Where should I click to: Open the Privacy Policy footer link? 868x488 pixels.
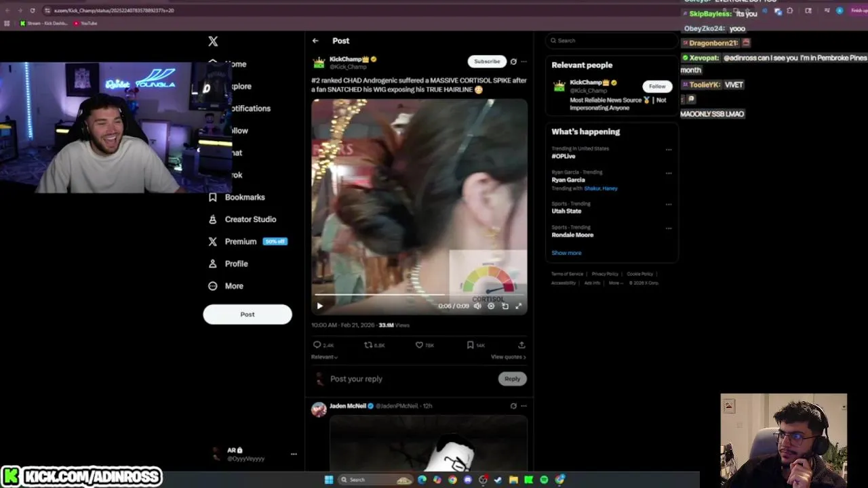pyautogui.click(x=605, y=274)
